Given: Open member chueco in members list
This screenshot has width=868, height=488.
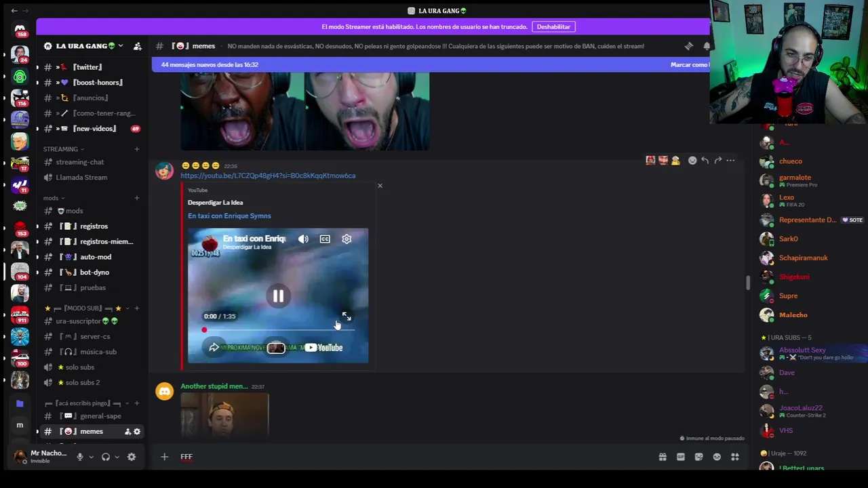Looking at the screenshot, I should click(791, 161).
